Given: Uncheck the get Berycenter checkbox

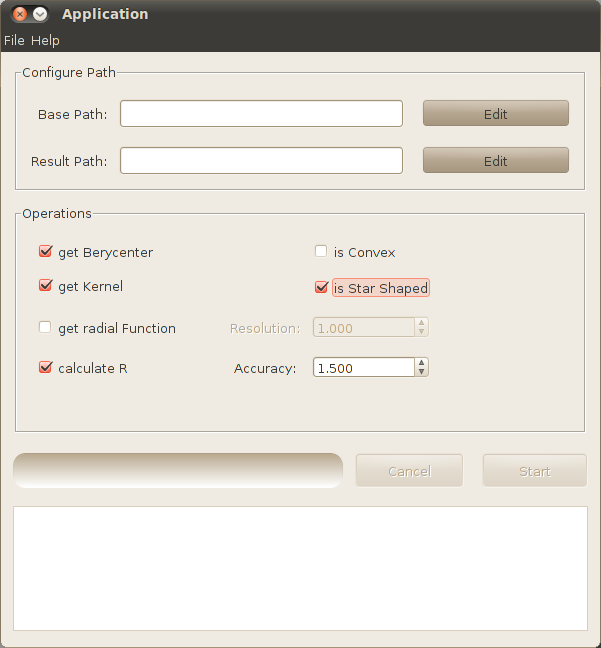Looking at the screenshot, I should pyautogui.click(x=45, y=252).
